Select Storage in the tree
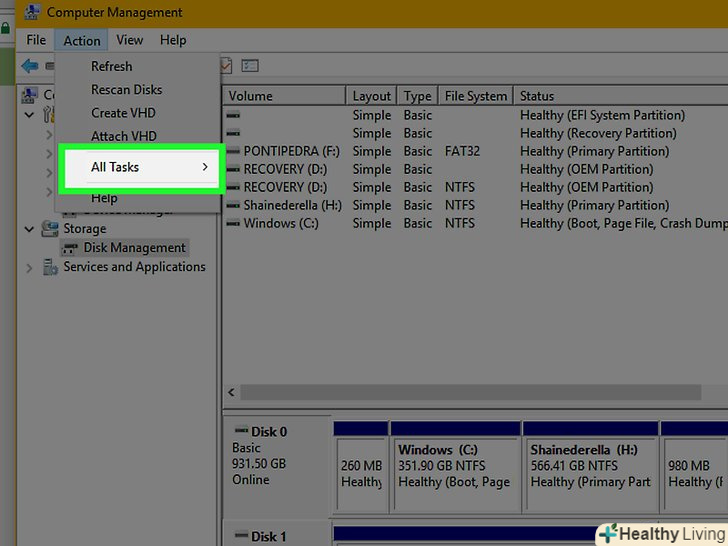Viewport: 728px width, 546px height. tap(84, 229)
